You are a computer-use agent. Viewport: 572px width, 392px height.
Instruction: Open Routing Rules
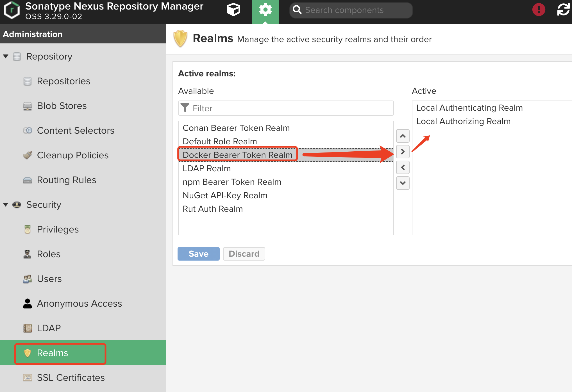pos(67,180)
